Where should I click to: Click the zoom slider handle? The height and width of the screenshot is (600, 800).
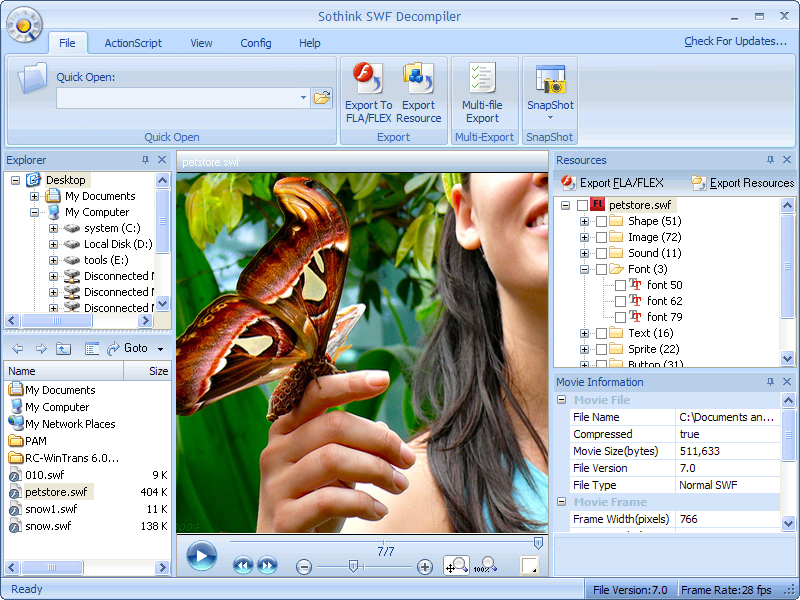click(353, 566)
